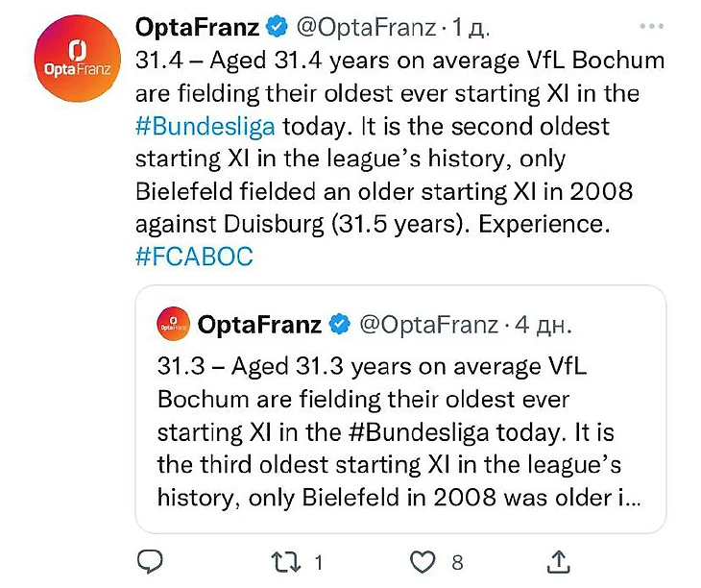This screenshot has width=701, height=588.
Task: Click the large OptaFranz profile avatar
Action: click(78, 60)
